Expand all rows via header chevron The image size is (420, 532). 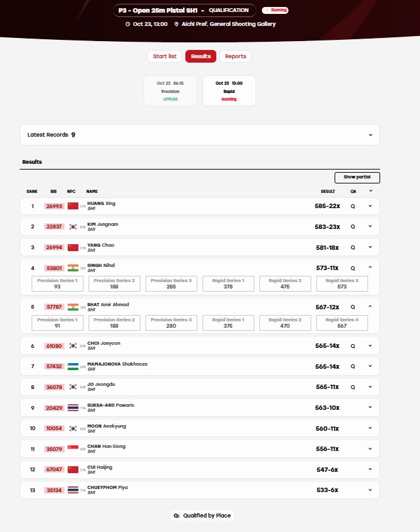pyautogui.click(x=371, y=191)
